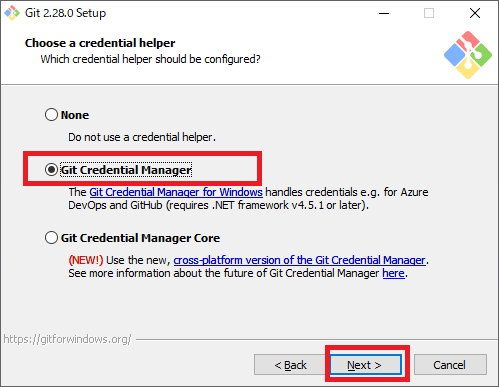This screenshot has height=387, width=499.
Task: Cancel the Git setup
Action: (450, 365)
